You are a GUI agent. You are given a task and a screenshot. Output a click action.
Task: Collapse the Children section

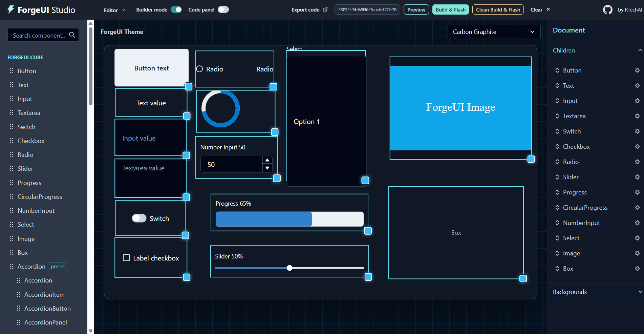[x=596, y=50]
